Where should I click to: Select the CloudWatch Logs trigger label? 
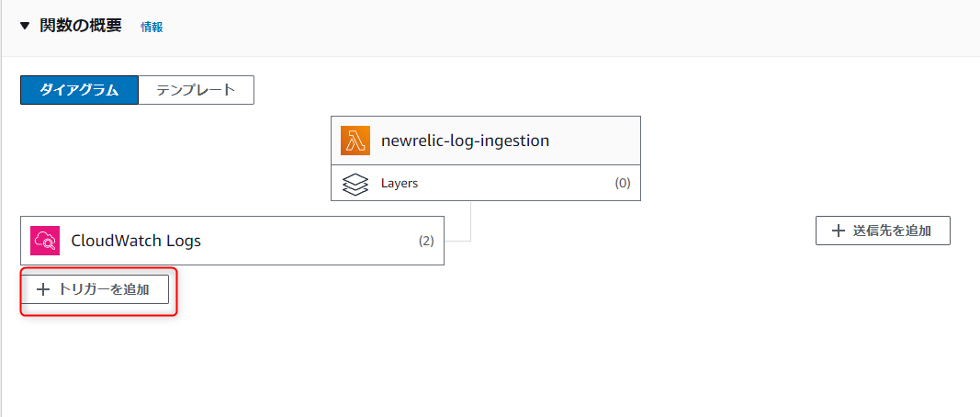(136, 241)
